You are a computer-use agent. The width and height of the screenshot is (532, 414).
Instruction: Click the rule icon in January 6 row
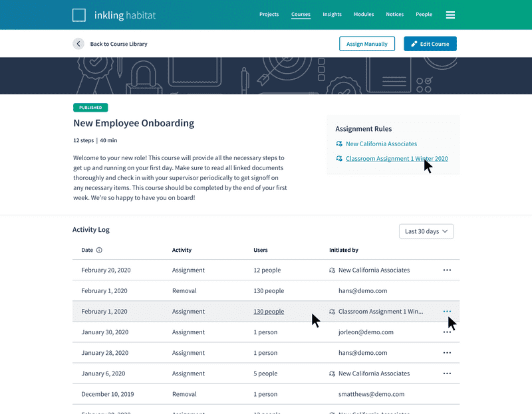point(332,373)
